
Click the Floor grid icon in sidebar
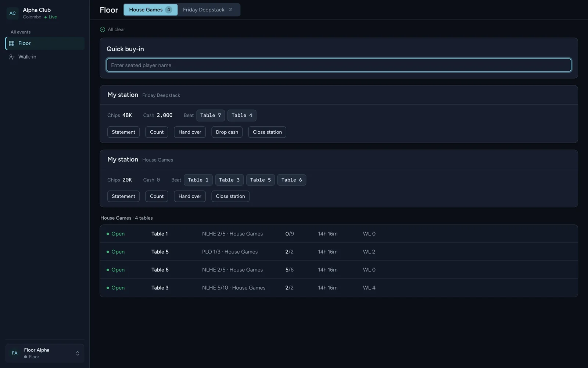tap(12, 43)
